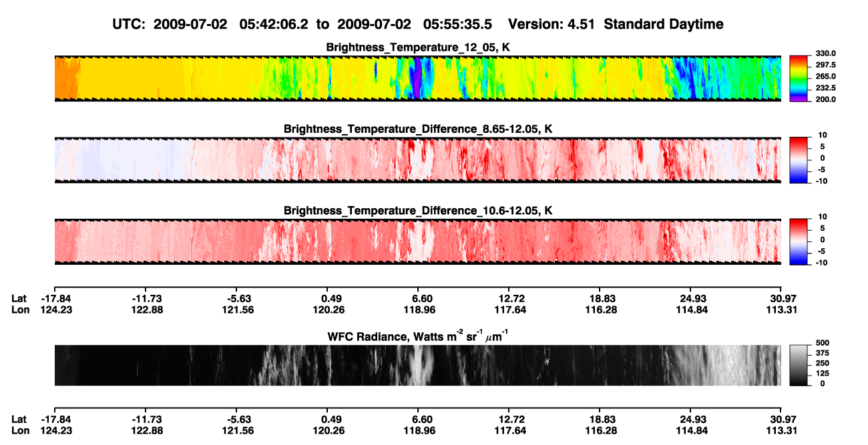Viewport: 868px width, 445px height.
Task: Click latitude '-17.84' on the axis above WFC panel
Action: (x=55, y=298)
